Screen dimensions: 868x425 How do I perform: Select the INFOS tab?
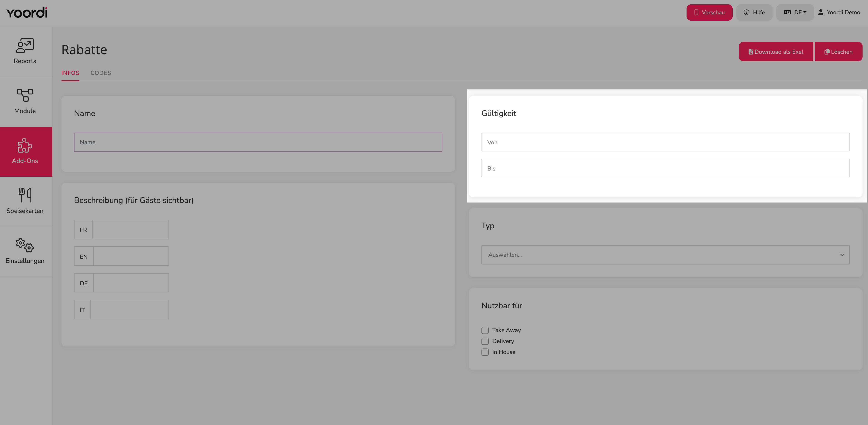[x=70, y=73]
